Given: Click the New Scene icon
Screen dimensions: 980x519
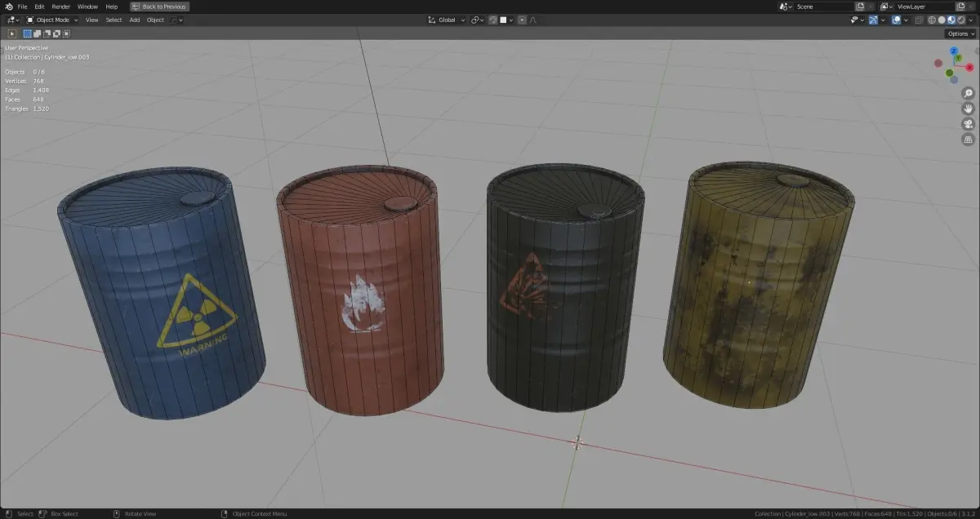Looking at the screenshot, I should 860,7.
